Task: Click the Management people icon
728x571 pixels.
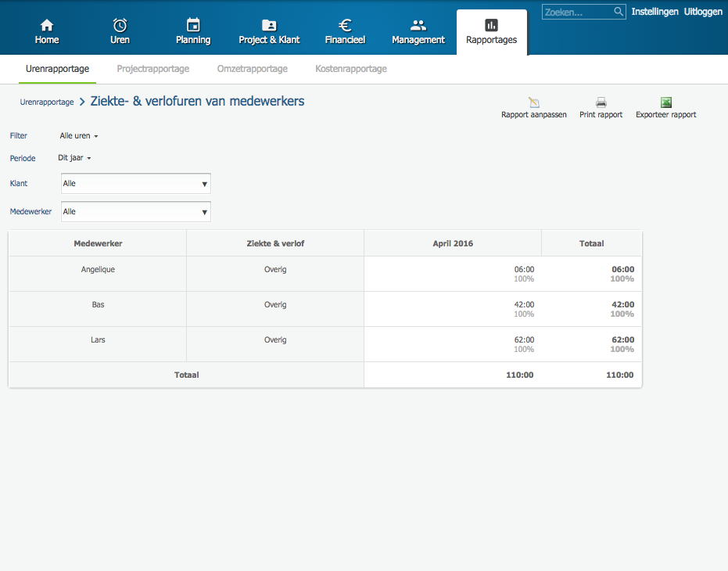Action: click(x=418, y=24)
